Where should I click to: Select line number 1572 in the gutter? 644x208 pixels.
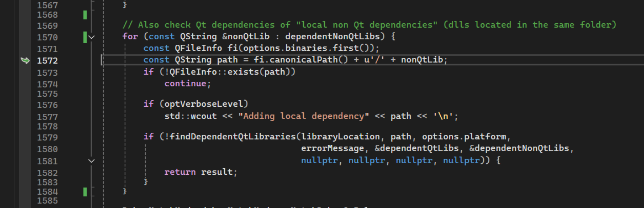pos(47,61)
